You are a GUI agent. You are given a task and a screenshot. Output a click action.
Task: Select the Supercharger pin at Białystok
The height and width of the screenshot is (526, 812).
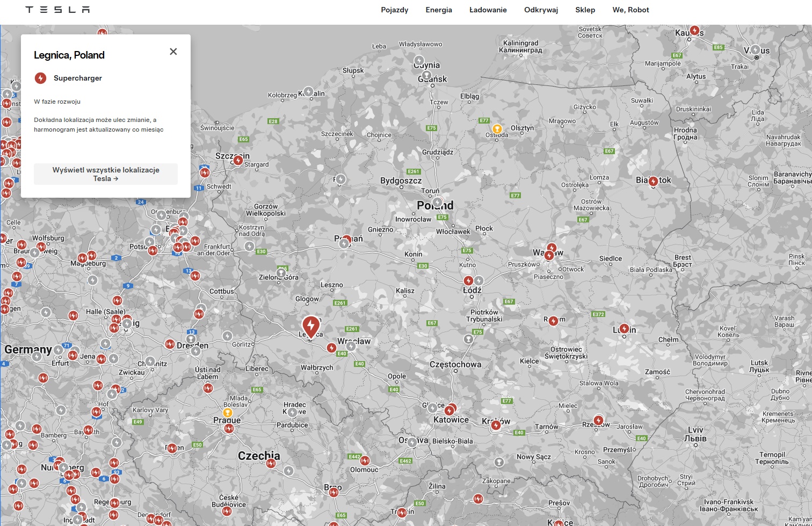653,182
